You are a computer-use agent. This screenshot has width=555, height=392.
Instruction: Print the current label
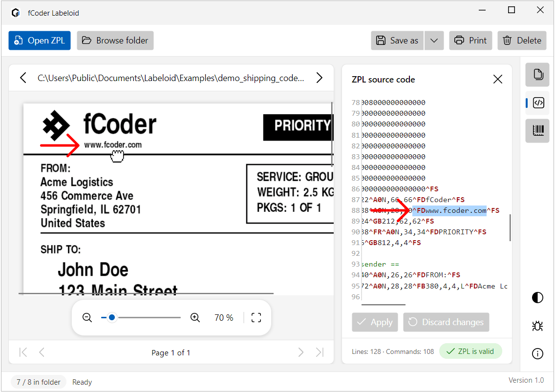point(470,41)
